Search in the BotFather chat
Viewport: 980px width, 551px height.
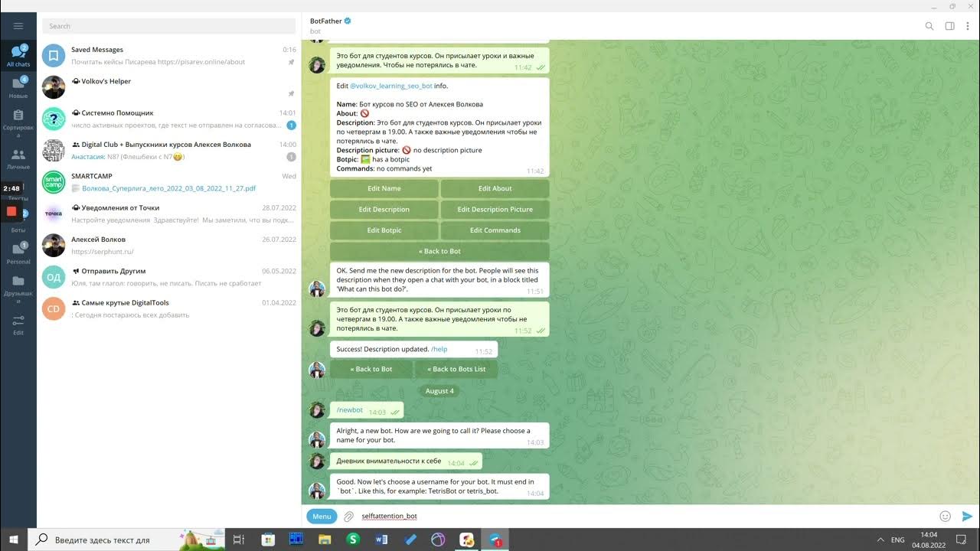pos(929,26)
